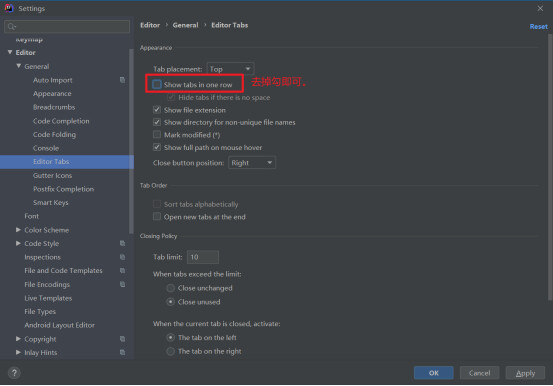Click the Tab limit input field

(x=203, y=257)
